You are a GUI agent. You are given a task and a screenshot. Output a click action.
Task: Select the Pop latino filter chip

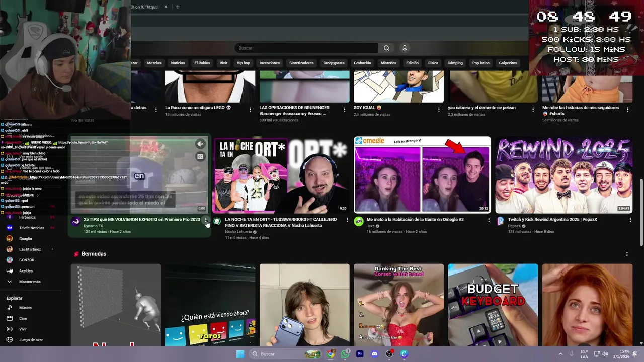480,63
